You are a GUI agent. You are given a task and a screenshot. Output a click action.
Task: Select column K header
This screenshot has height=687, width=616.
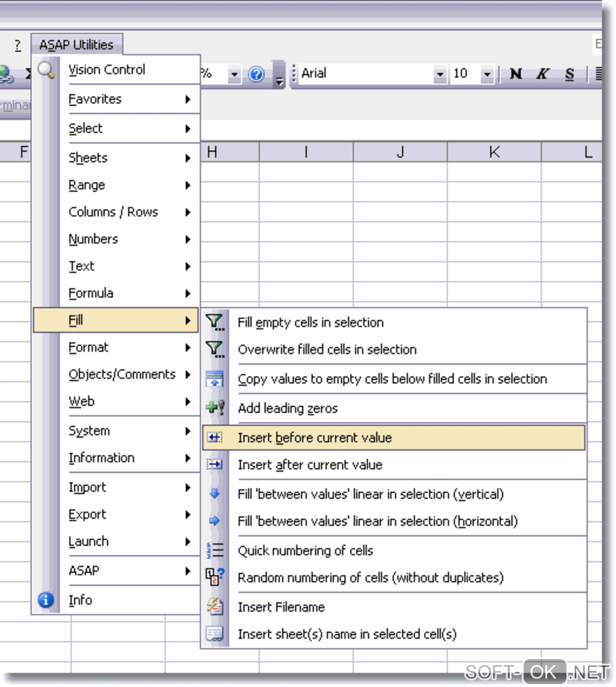494,152
